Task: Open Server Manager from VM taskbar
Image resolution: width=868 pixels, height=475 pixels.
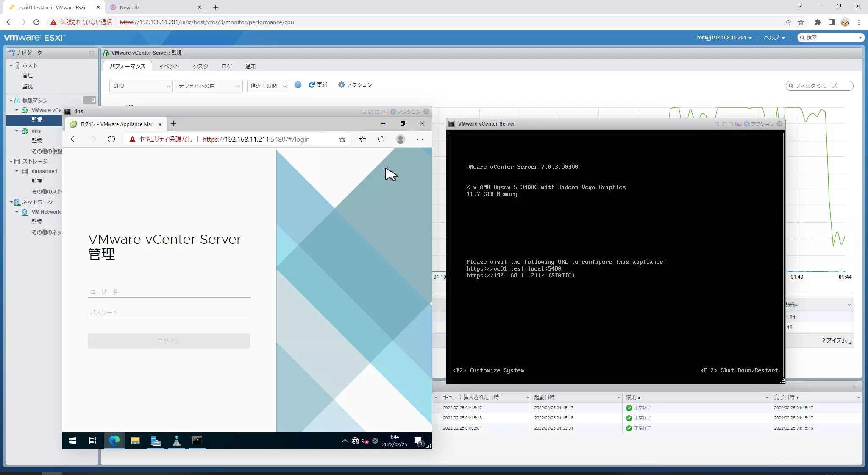Action: click(x=156, y=441)
